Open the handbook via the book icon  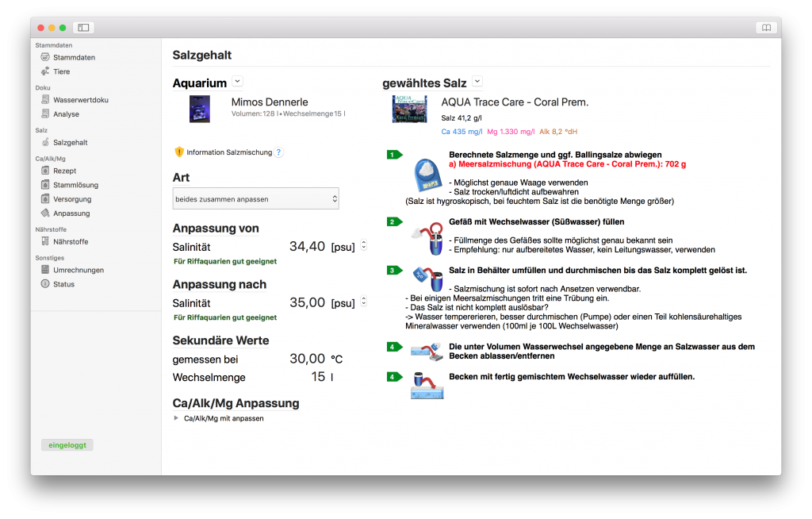[x=766, y=28]
